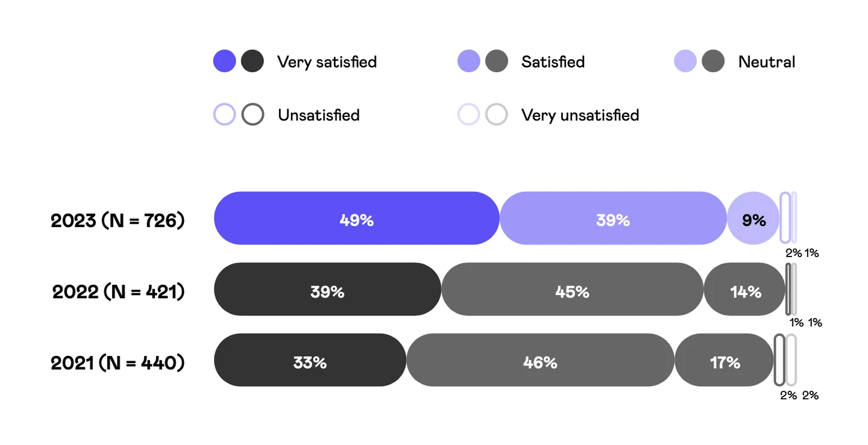
Task: Click the "2021 (N = 440)" row label
Action: coord(118,363)
